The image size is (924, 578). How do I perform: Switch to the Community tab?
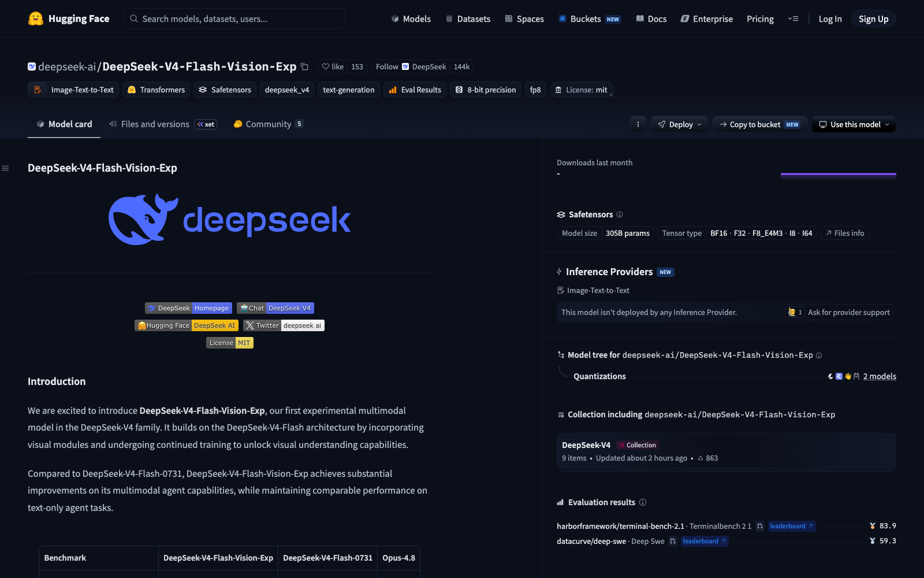[268, 124]
